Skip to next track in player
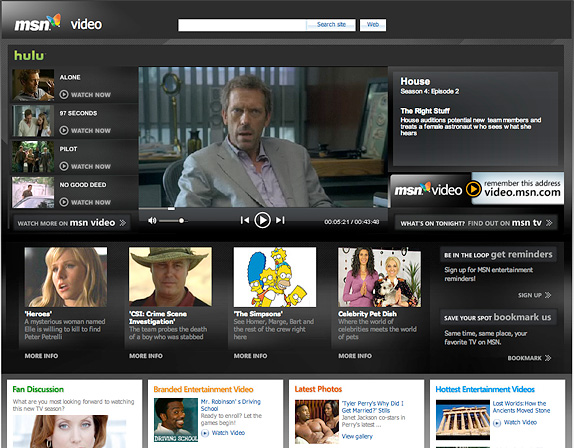Viewport: 574px width, 448px height. coord(280,220)
